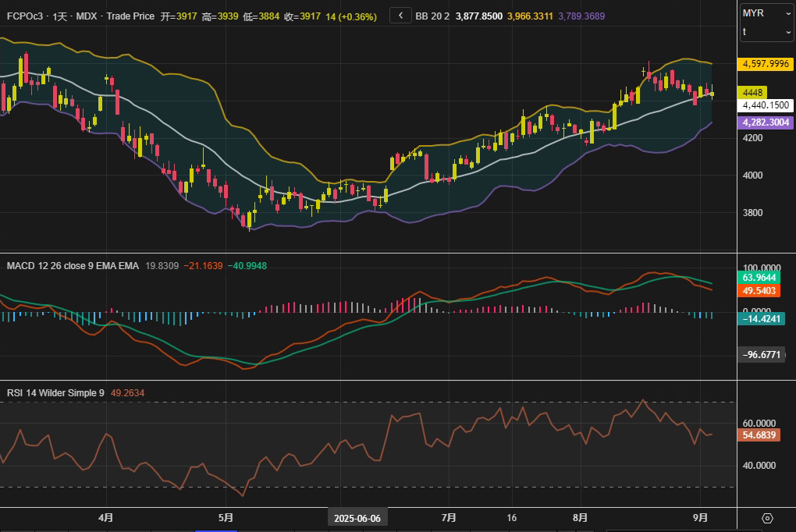Click the 16 date label on time axis

[x=512, y=518]
